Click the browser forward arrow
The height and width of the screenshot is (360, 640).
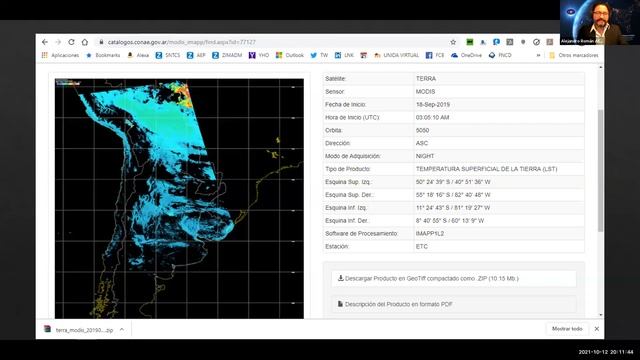(58, 42)
